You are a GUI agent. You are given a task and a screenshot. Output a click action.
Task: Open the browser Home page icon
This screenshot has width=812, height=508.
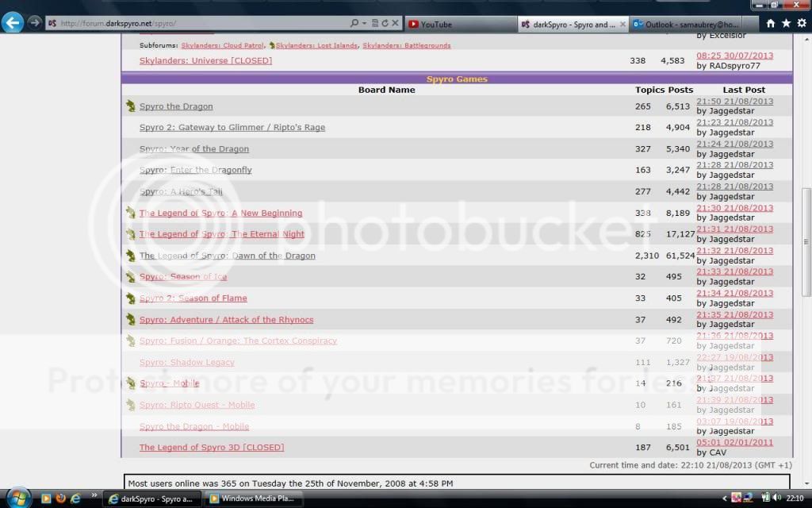click(x=771, y=23)
